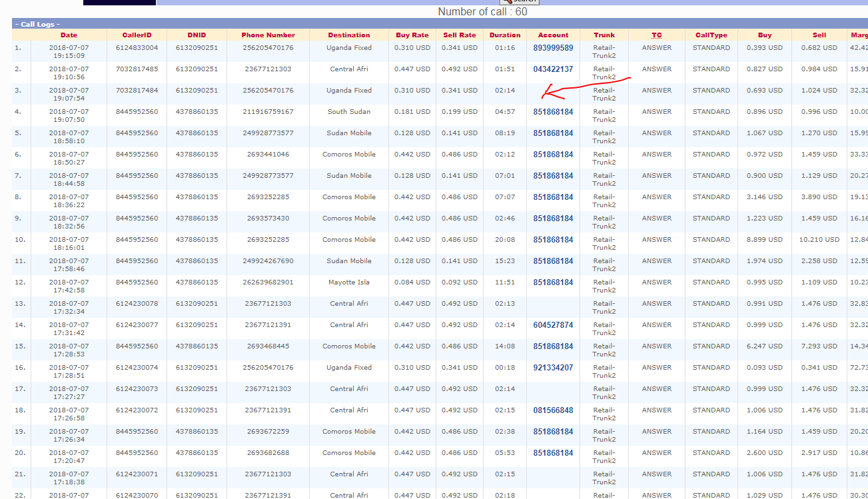Image resolution: width=868 pixels, height=499 pixels.
Task: Click the Destination column header
Action: 349,35
